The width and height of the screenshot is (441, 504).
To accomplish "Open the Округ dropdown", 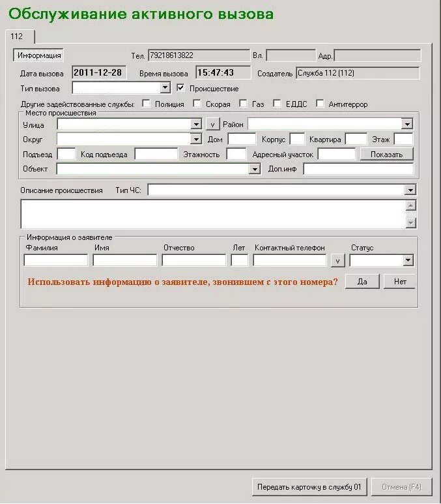I will tap(196, 139).
